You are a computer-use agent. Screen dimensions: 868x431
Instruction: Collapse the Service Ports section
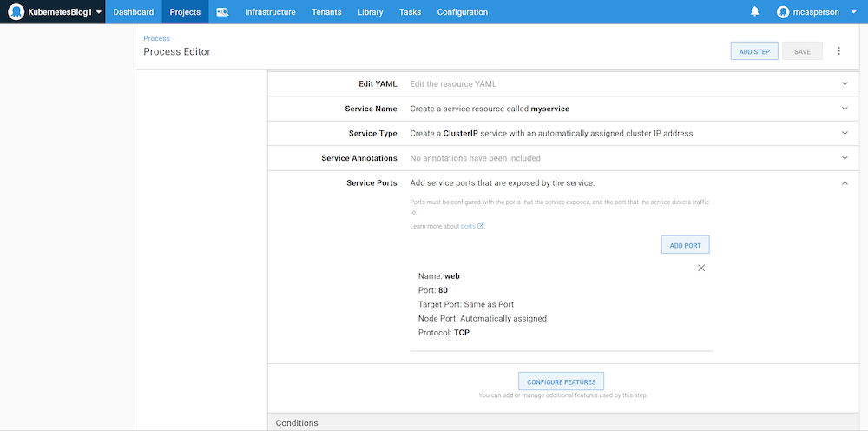845,182
